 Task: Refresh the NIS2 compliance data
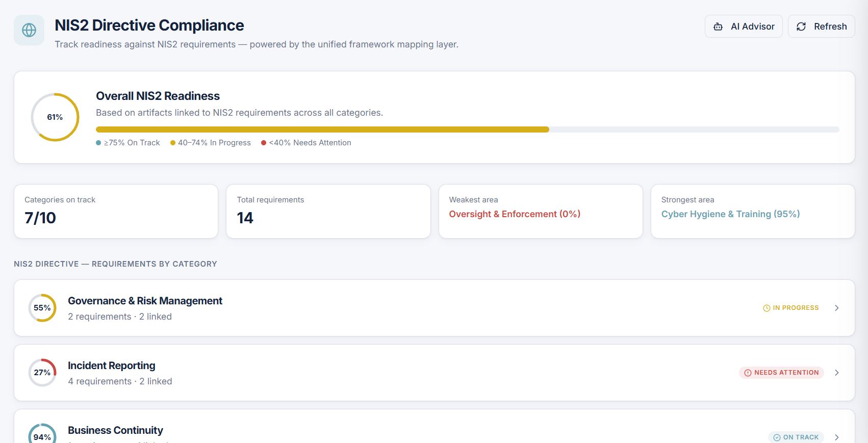822,27
